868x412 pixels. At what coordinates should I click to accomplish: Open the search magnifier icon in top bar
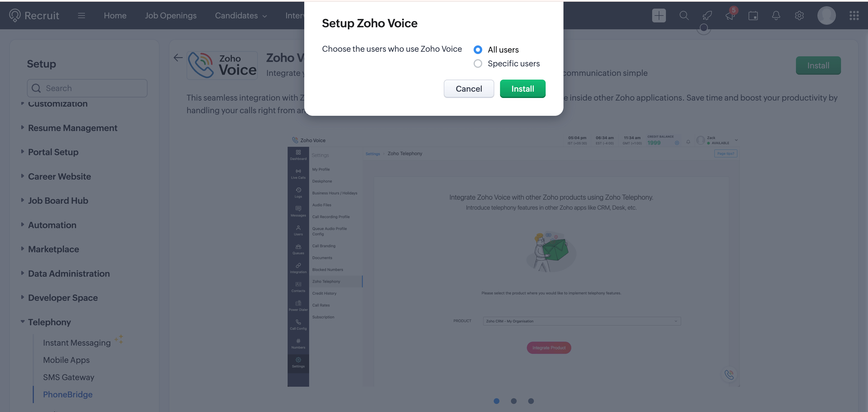click(x=684, y=16)
